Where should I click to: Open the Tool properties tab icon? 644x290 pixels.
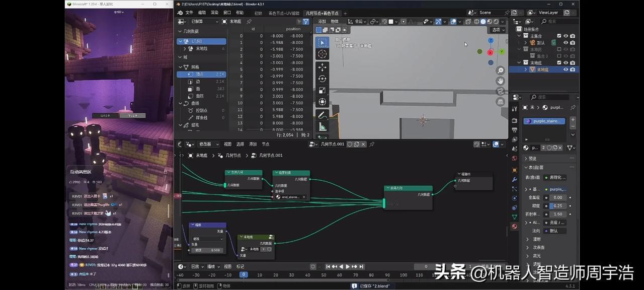(514, 108)
